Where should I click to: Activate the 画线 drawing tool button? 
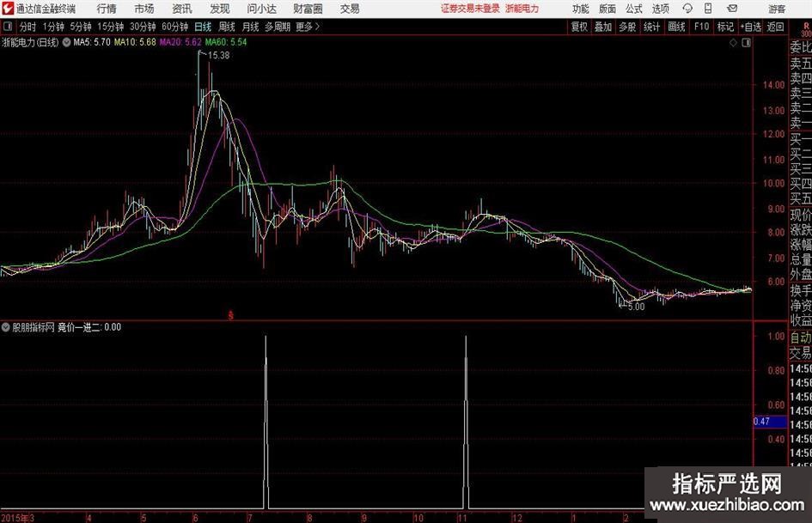point(676,27)
